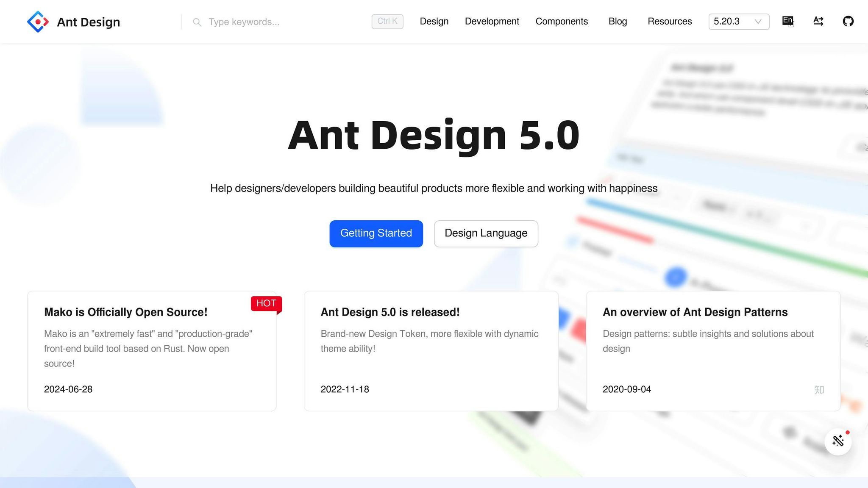
Task: Click the Help designers/developers subtitle text
Action: coord(434,188)
